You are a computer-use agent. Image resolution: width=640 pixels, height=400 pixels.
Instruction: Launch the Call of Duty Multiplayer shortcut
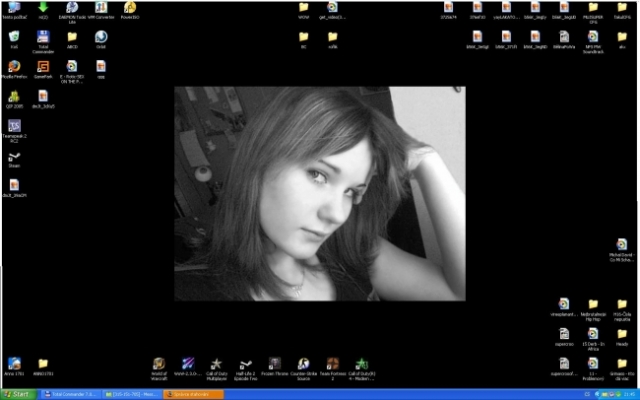(x=217, y=369)
